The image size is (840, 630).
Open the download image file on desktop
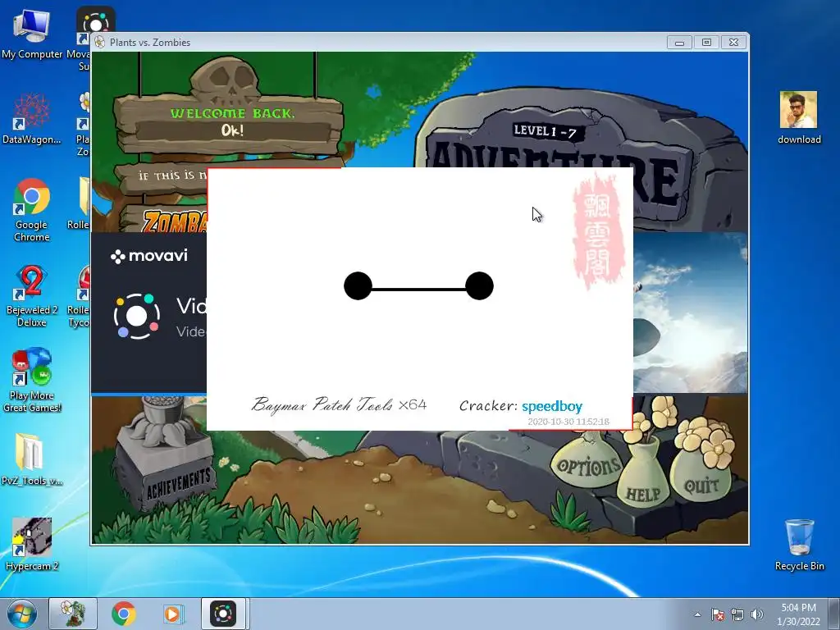pos(799,118)
